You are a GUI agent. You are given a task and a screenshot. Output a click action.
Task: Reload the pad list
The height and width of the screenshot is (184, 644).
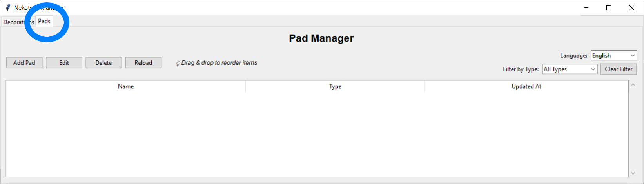pos(143,63)
